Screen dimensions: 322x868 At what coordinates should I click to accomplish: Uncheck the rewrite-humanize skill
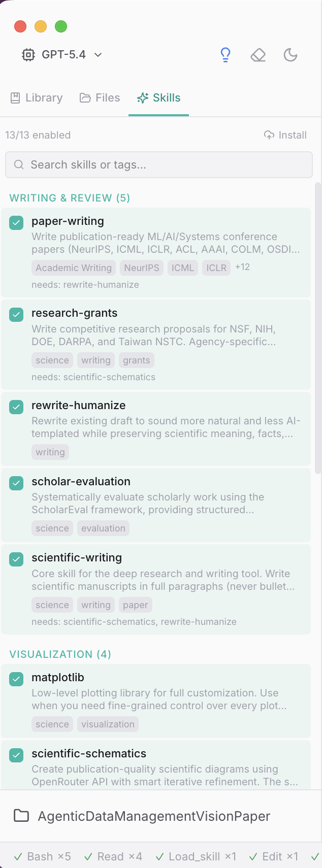click(x=16, y=407)
